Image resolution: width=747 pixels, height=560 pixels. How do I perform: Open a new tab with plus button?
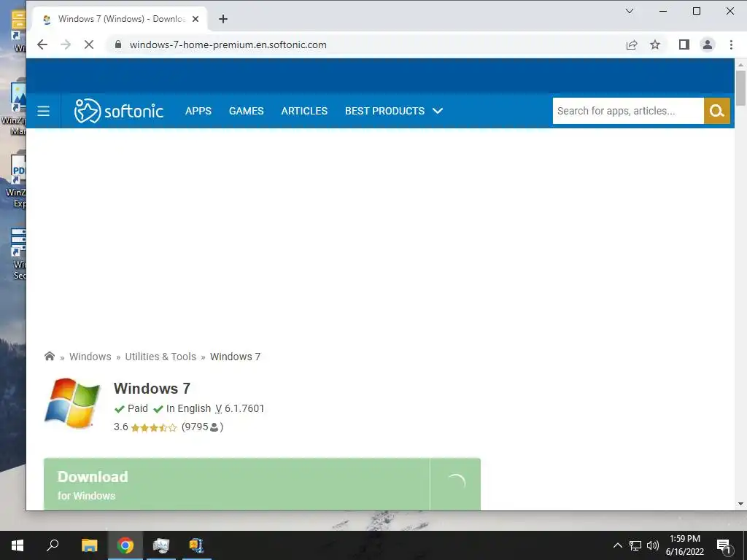(223, 19)
